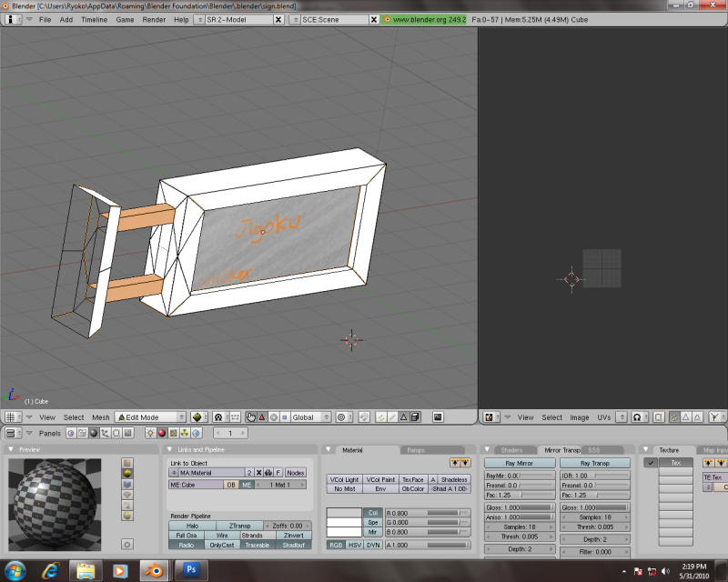This screenshot has height=582, width=728.
Task: Toggle the Shadeless material option
Action: pyautogui.click(x=454, y=479)
